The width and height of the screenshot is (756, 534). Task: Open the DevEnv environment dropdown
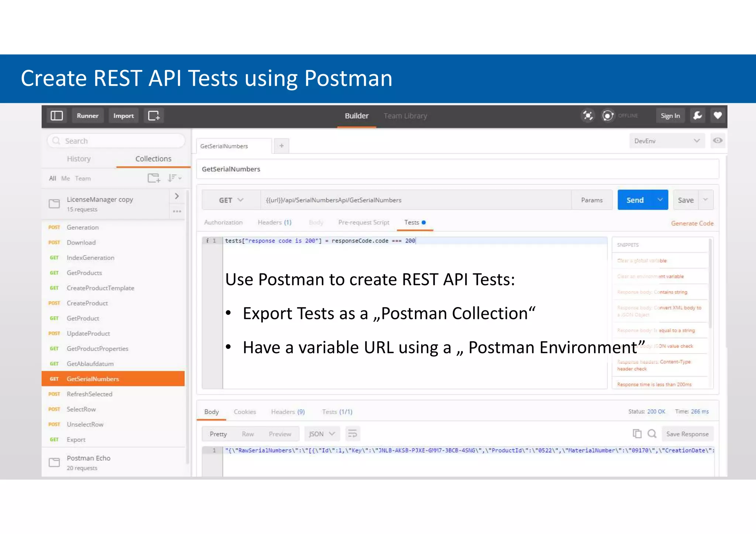(x=667, y=141)
